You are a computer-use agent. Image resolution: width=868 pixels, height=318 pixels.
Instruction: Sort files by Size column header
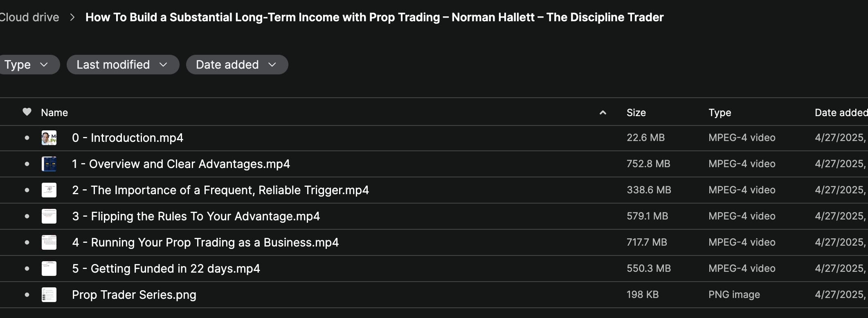click(636, 112)
